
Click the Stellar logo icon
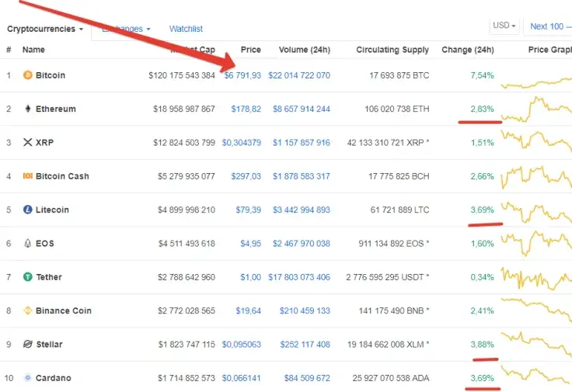[28, 344]
